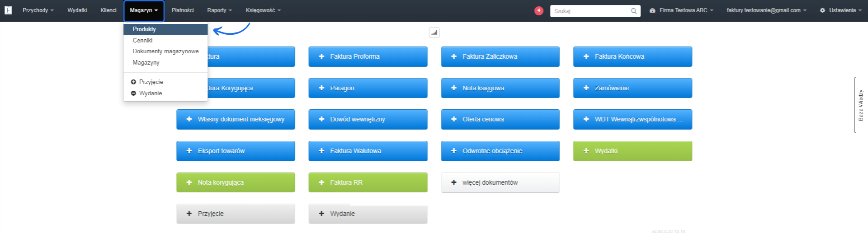Open Płatności in the top navigation
Viewport: 868px width, 233px height.
183,10
